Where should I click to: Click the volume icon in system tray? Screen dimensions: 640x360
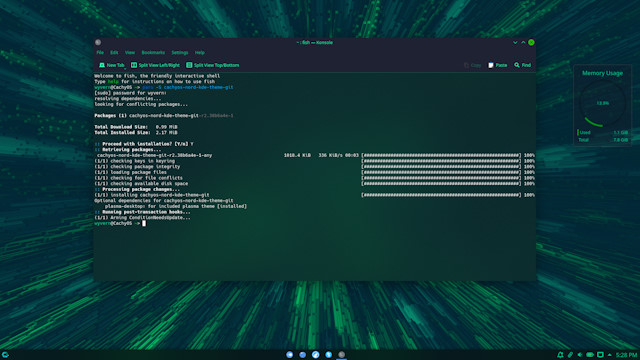click(580, 355)
